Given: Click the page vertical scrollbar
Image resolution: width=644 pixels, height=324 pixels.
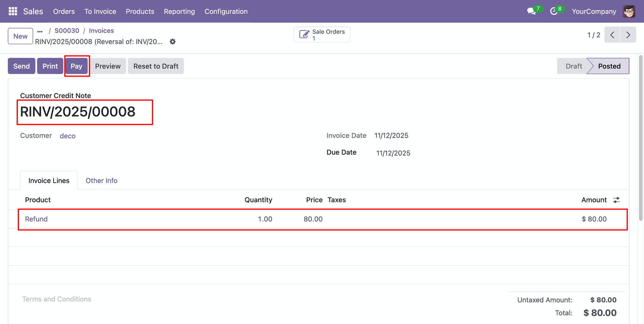Looking at the screenshot, I should [641, 137].
